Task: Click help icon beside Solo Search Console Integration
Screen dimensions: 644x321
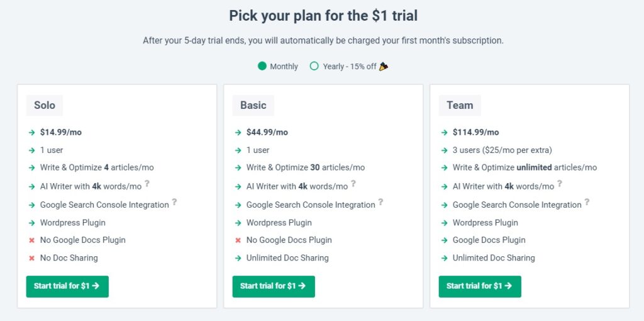Action: [x=175, y=202]
